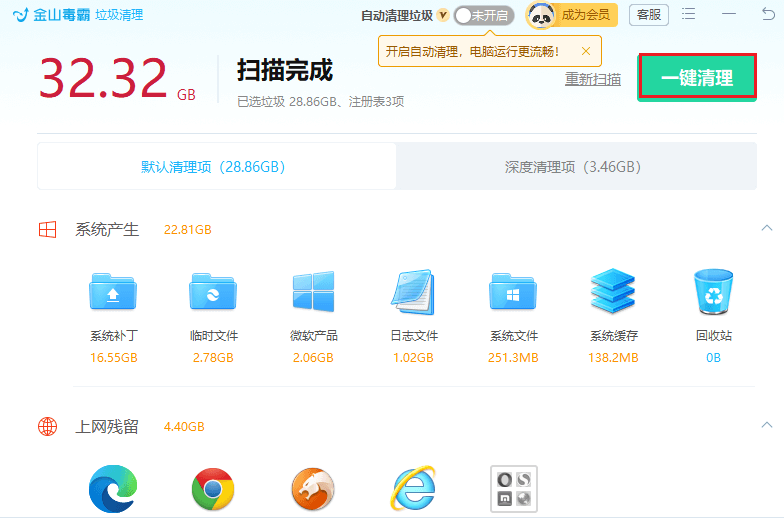Open the 自动清理垃圾 dropdown arrow
The height and width of the screenshot is (520, 784).
pos(442,15)
